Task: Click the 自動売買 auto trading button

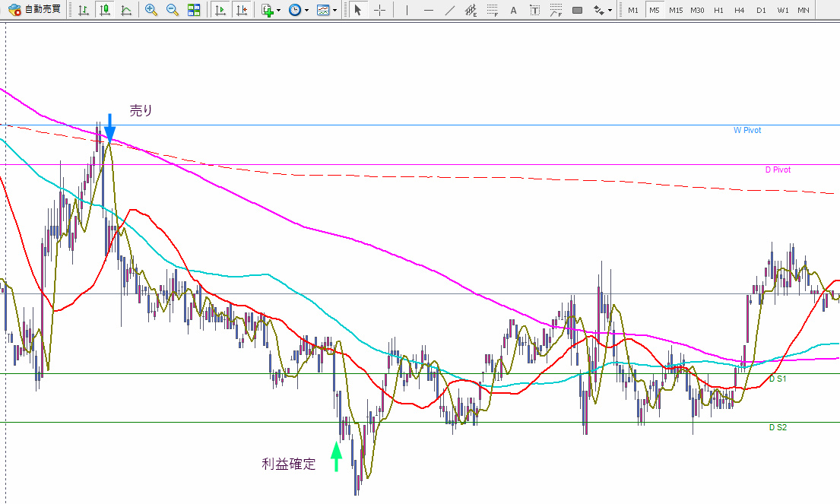Action: pos(36,10)
